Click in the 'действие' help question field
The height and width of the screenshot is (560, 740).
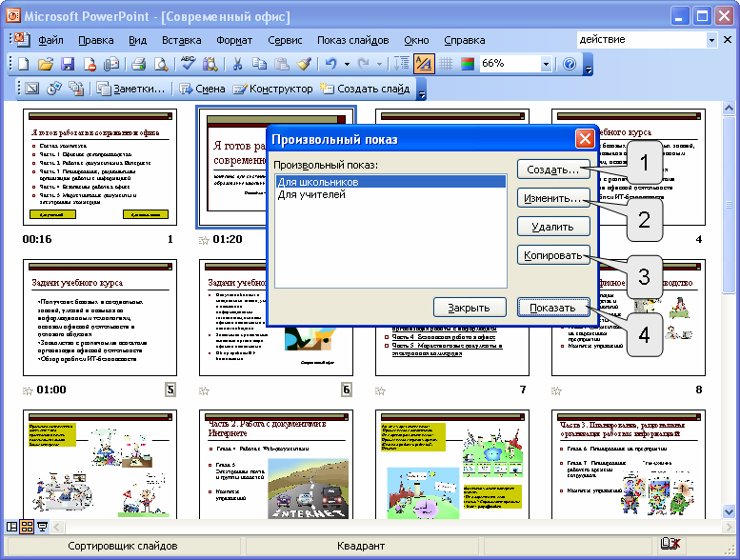pyautogui.click(x=641, y=40)
